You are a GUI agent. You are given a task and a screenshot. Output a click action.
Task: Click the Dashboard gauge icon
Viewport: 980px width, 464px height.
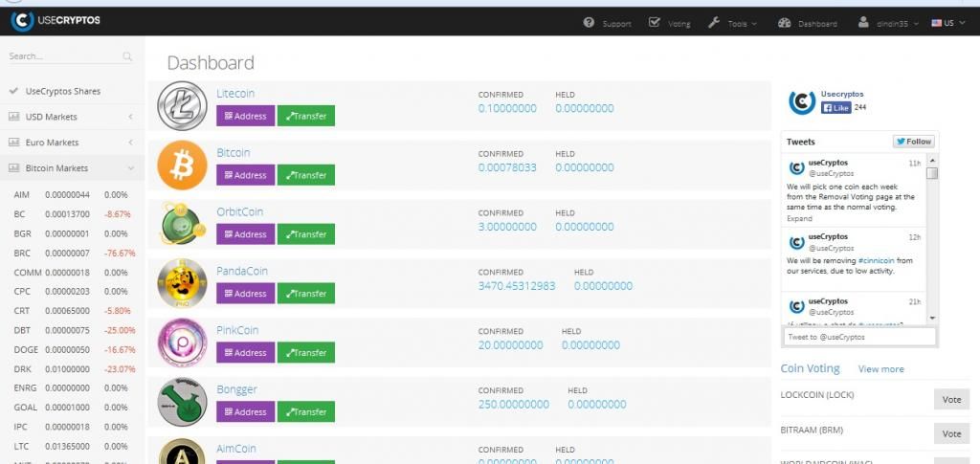point(785,22)
